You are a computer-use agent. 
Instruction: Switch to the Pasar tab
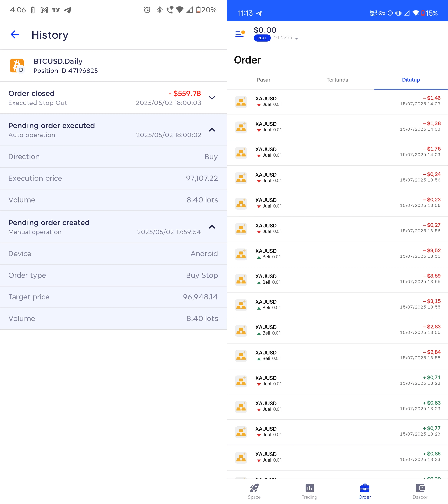click(264, 80)
